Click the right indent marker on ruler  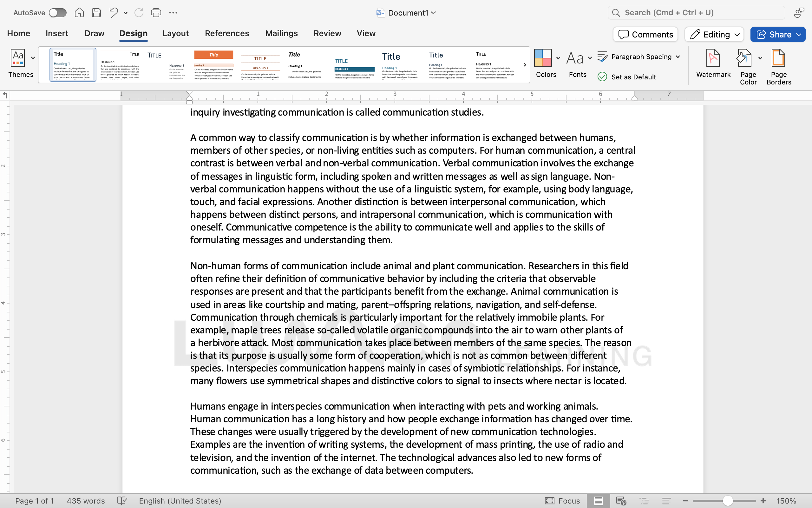tap(634, 98)
